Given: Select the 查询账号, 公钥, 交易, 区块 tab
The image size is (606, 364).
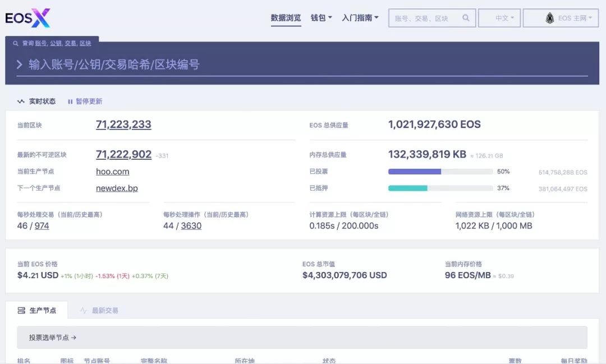Looking at the screenshot, I should tap(52, 43).
